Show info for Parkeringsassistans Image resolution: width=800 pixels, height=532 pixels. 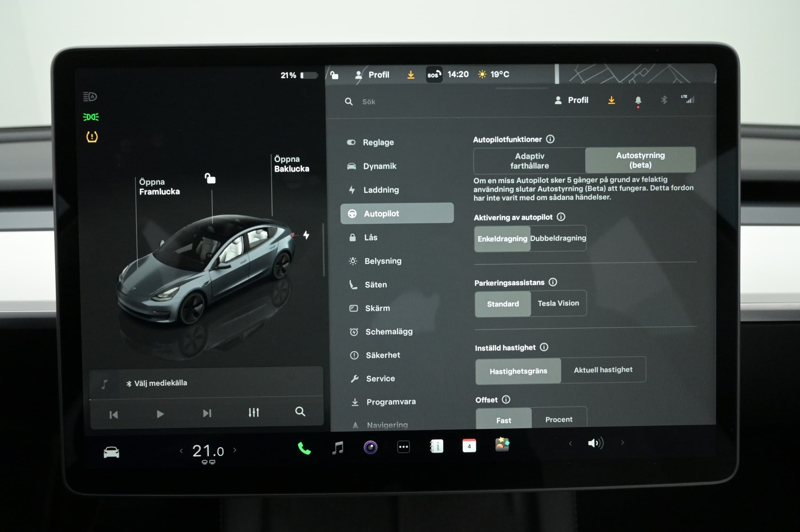point(553,282)
